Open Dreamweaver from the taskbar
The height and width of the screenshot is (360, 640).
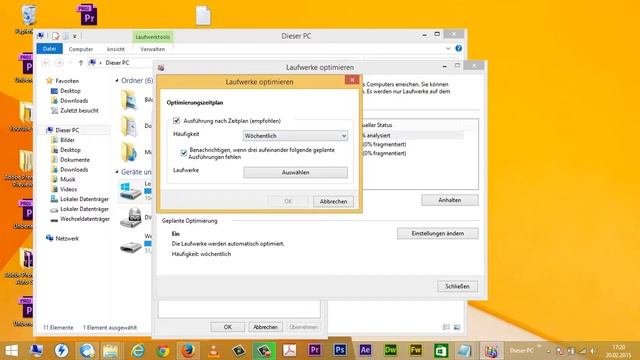(391, 351)
